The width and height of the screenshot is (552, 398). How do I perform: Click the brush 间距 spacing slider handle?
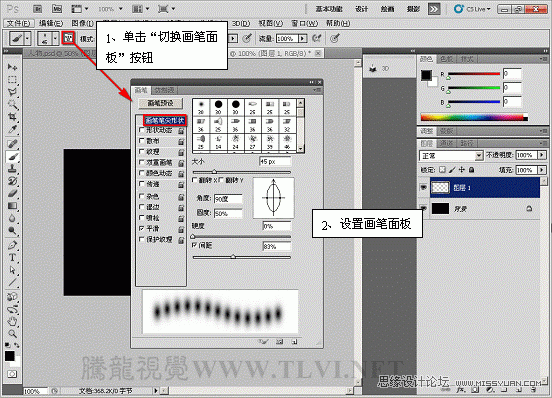coord(233,257)
